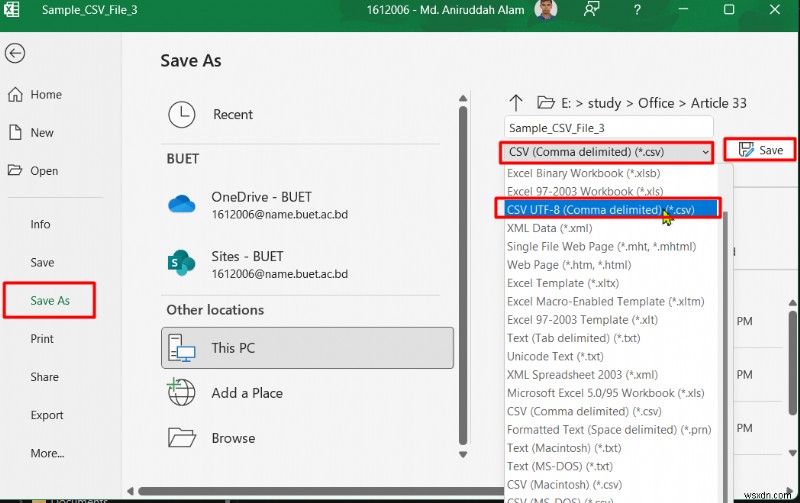This screenshot has height=503, width=800.
Task: Click the Browse folder icon
Action: [182, 438]
